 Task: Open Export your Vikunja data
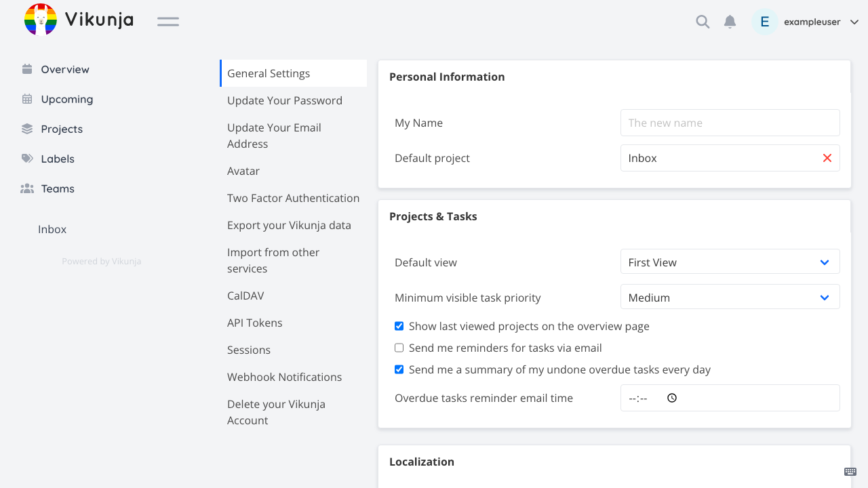pyautogui.click(x=294, y=225)
